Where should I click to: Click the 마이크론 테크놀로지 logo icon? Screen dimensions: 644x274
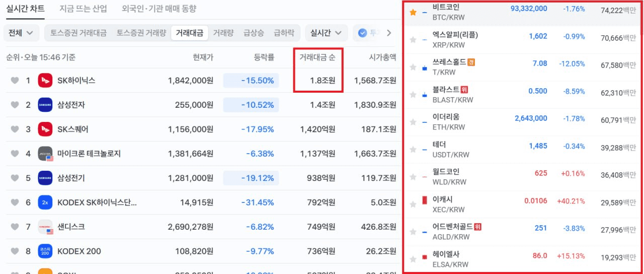coord(45,154)
